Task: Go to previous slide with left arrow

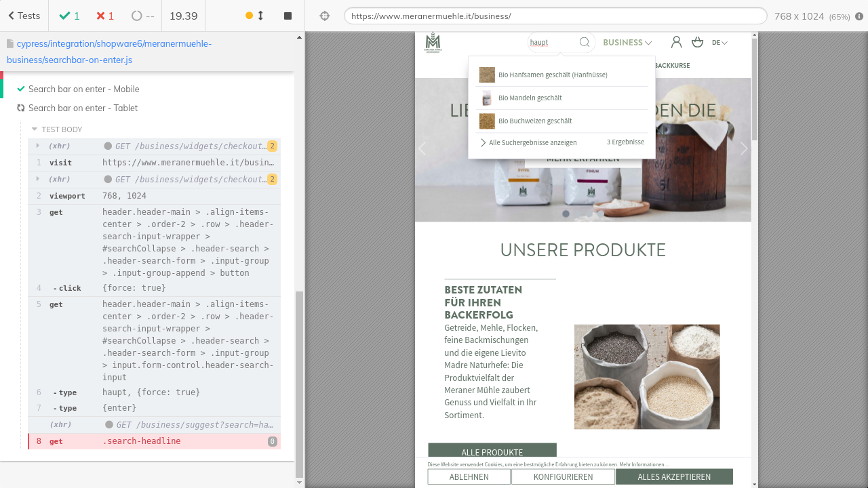Action: [422, 149]
